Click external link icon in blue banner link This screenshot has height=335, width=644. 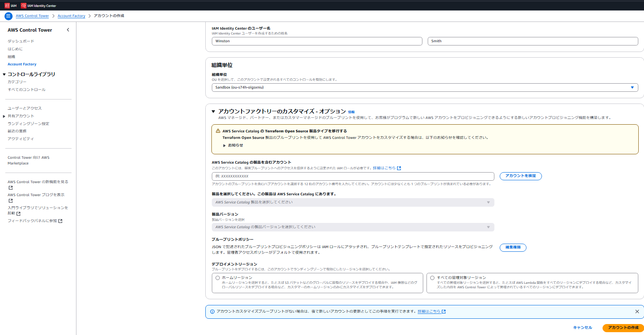coord(444,311)
